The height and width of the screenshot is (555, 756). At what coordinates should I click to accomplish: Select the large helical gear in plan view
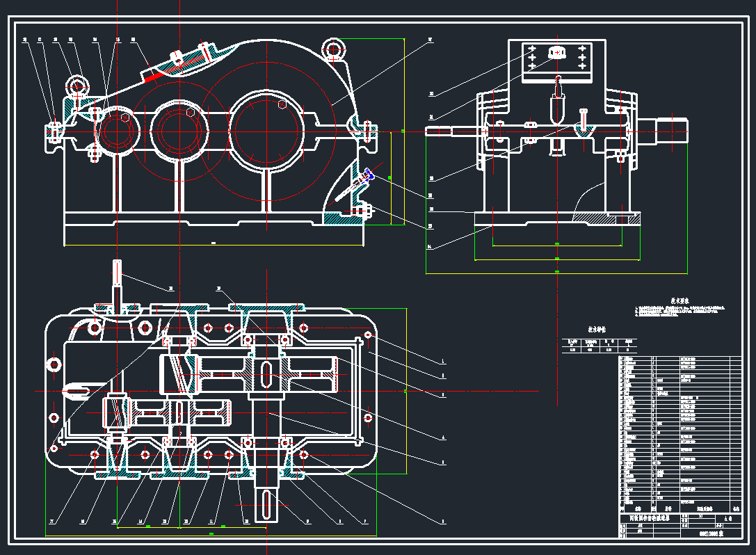pyautogui.click(x=268, y=374)
